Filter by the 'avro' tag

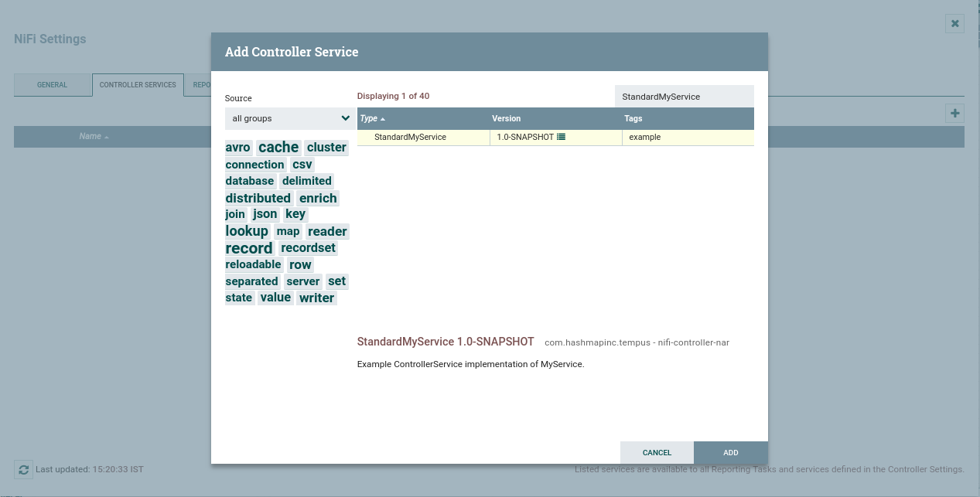[238, 148]
